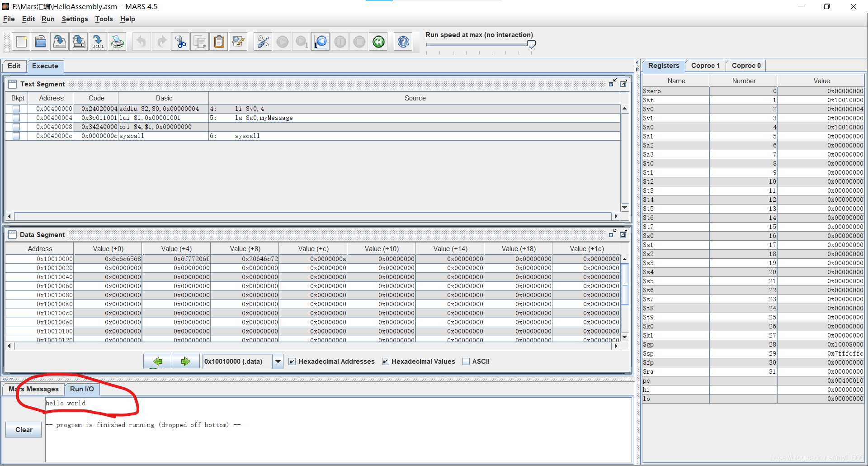
Task: Switch to the Coproc 0 tab
Action: [746, 66]
